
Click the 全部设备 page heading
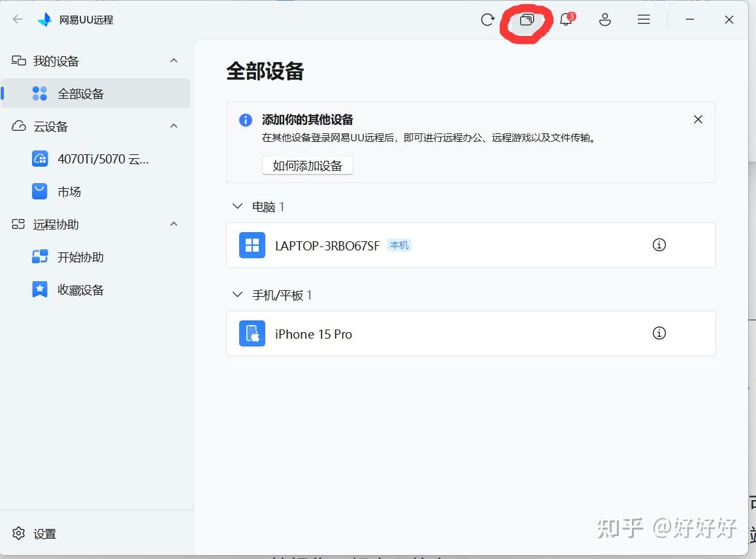coord(265,71)
